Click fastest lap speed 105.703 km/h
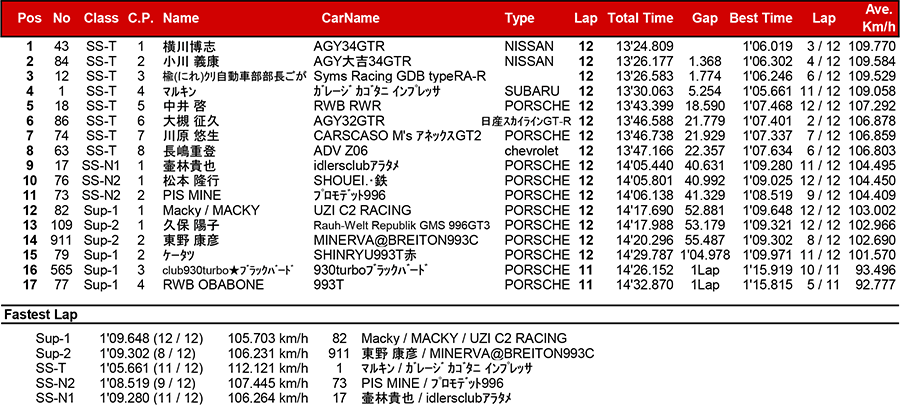The width and height of the screenshot is (900, 405). click(x=268, y=338)
